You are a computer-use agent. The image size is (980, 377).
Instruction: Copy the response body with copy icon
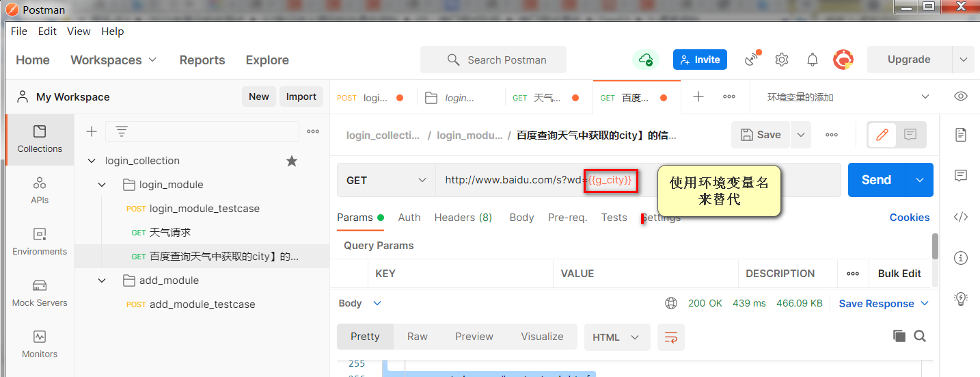pyautogui.click(x=899, y=336)
